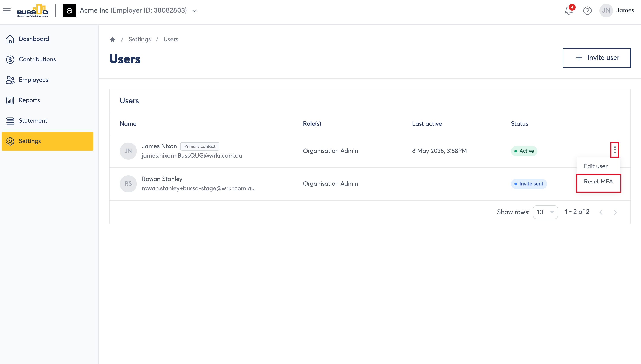Go to the previous page arrow

[601, 212]
